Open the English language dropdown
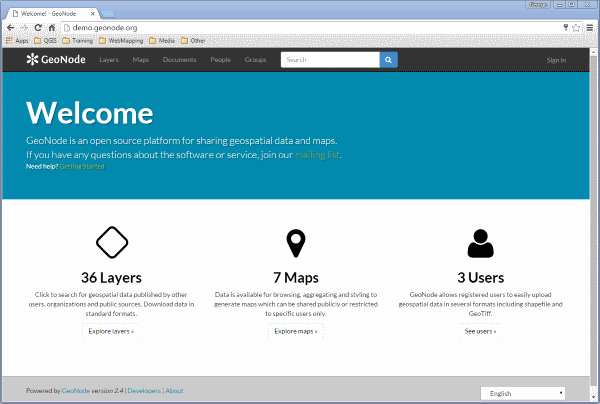 523,393
